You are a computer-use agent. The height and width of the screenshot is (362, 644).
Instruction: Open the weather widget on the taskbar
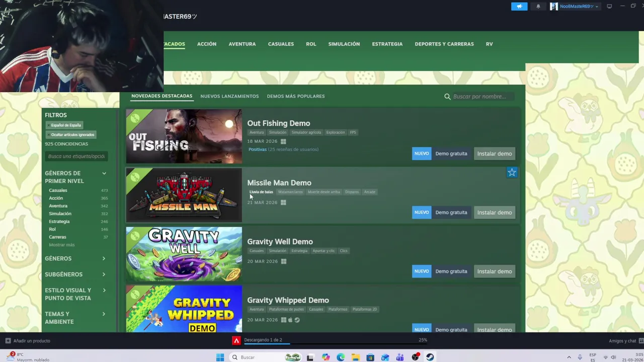point(28,357)
